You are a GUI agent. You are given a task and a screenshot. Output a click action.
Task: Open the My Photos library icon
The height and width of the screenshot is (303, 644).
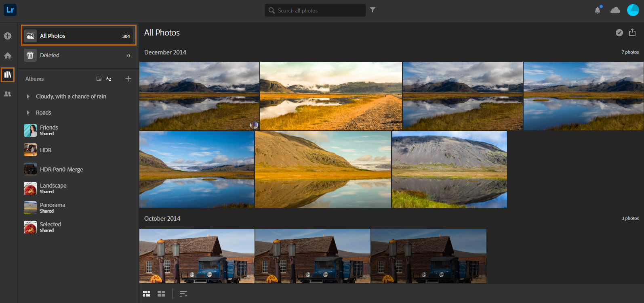(x=8, y=75)
